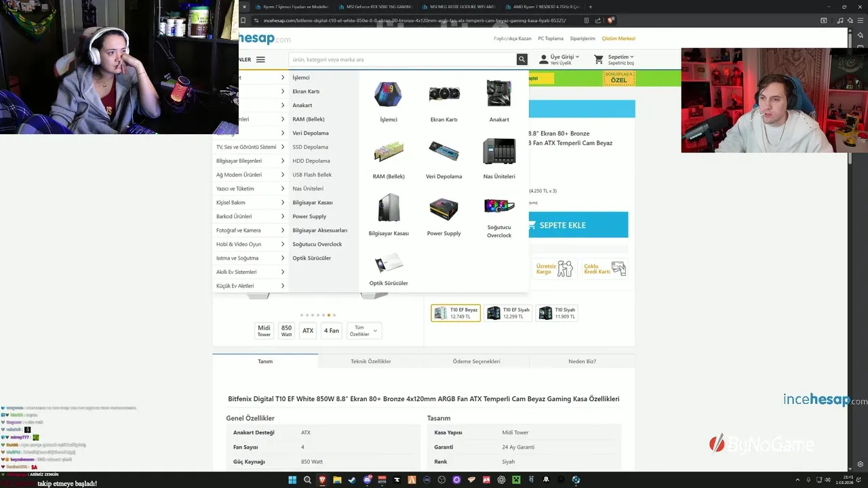
Task: Click the Çoklu Kredi Kartı badge
Action: pos(605,269)
